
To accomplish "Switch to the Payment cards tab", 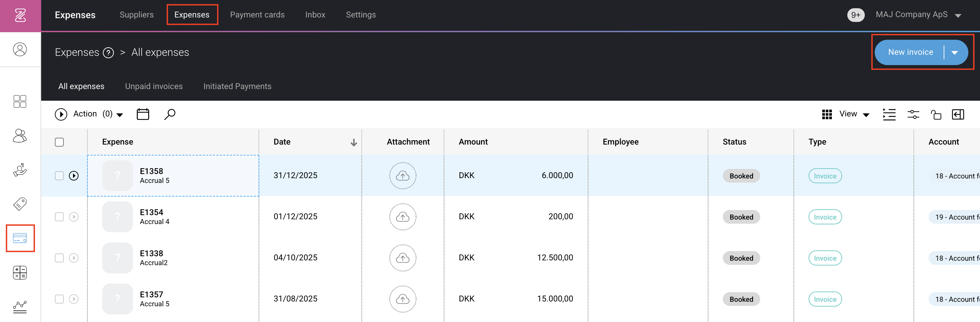I will point(257,15).
